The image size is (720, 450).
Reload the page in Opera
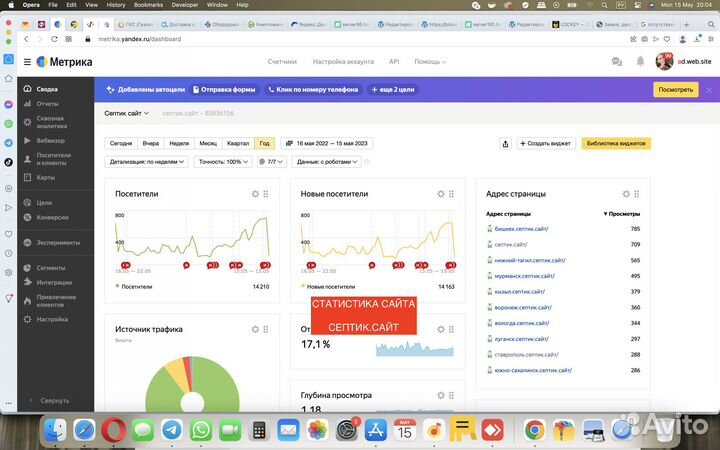tap(54, 39)
